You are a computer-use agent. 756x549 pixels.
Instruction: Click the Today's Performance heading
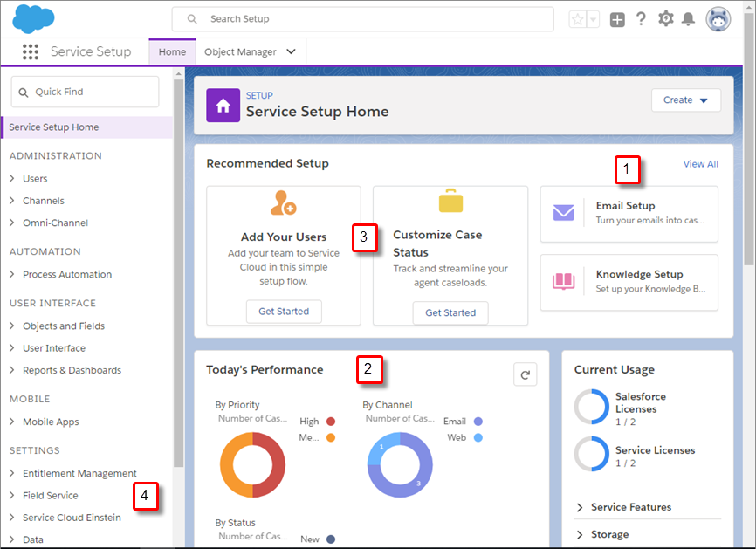tap(265, 370)
